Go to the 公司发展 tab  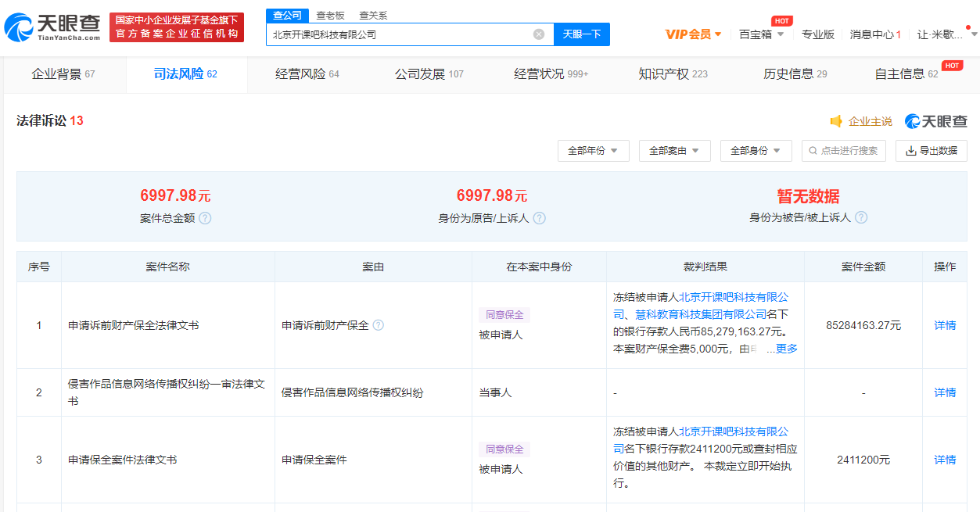429,74
